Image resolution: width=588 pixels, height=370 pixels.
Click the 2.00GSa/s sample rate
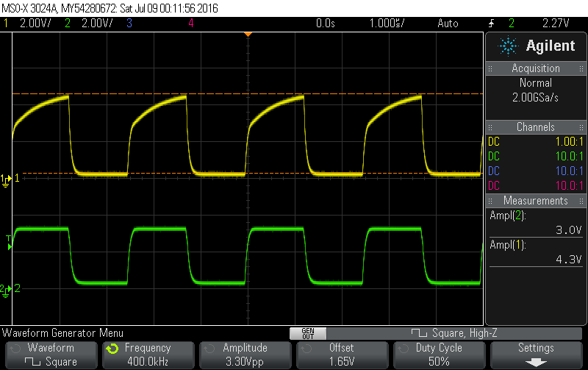pos(536,98)
